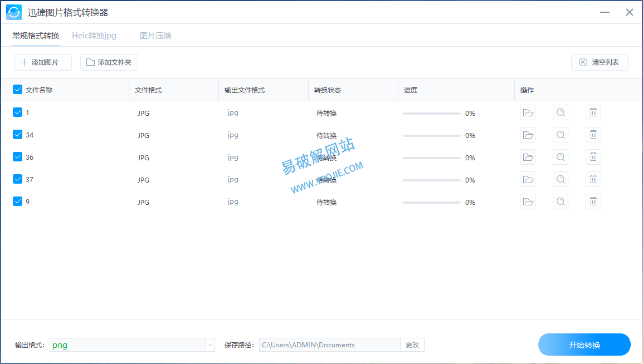Click 添加文件夹 button
This screenshot has height=364, width=643.
click(109, 62)
